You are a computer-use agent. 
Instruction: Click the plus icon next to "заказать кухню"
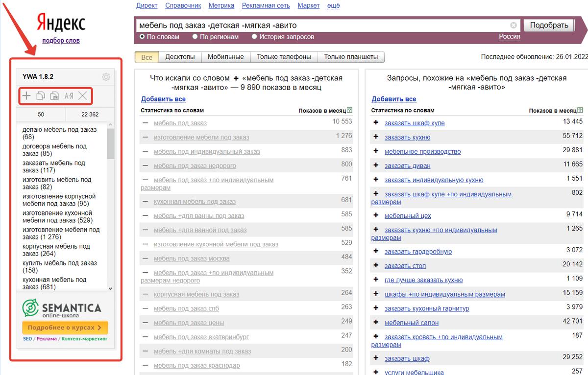(376, 137)
